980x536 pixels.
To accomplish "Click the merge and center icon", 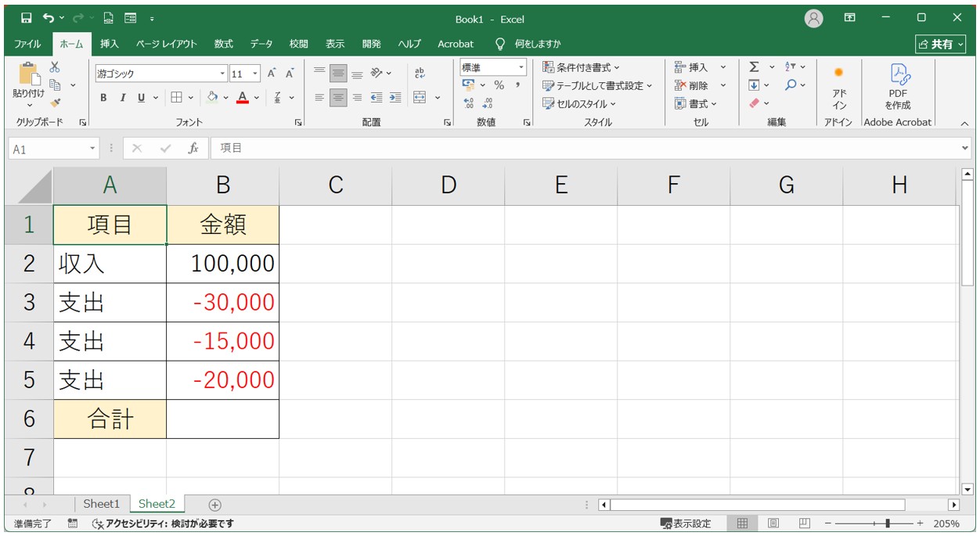I will click(420, 98).
